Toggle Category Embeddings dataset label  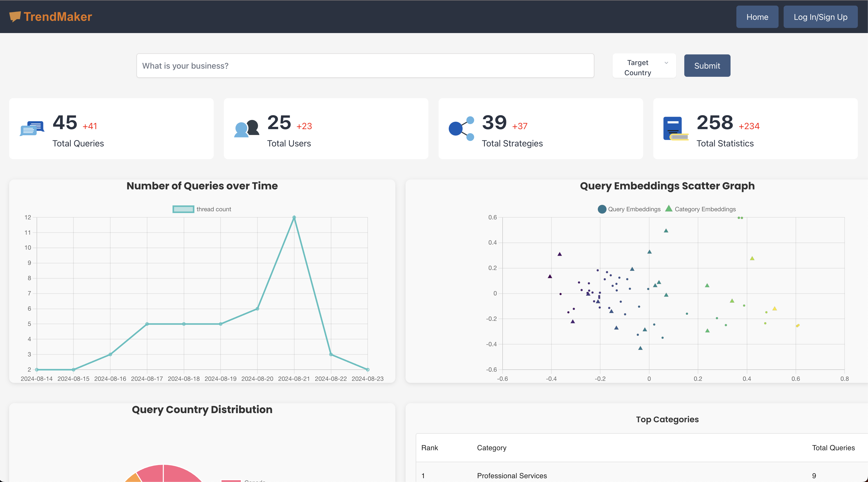[x=705, y=209]
